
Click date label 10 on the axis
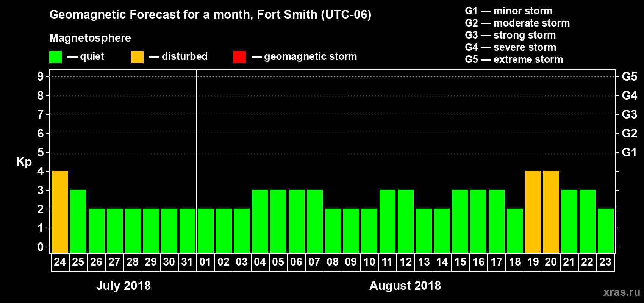coord(369,262)
